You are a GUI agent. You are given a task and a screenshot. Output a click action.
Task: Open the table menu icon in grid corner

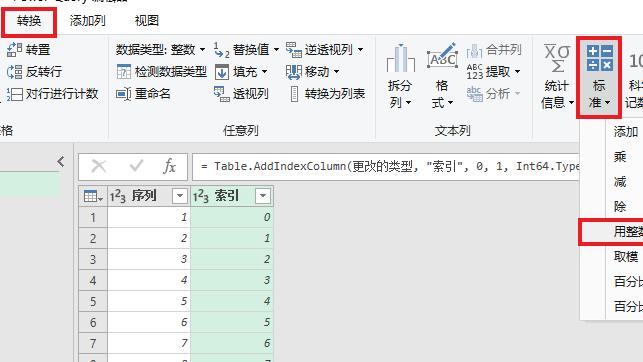click(93, 196)
